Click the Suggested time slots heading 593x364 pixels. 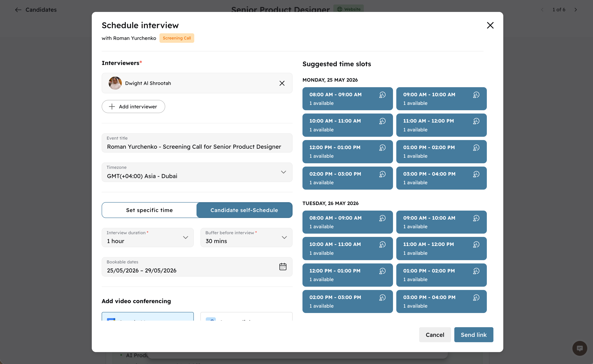tap(337, 64)
